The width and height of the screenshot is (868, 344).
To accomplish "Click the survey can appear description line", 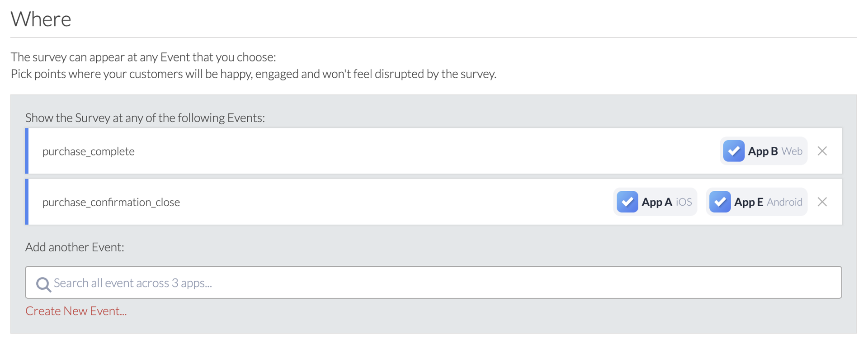I will coord(143,57).
